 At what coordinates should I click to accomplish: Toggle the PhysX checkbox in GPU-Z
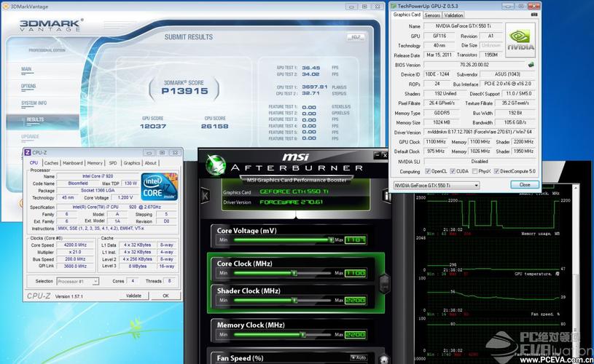coord(474,171)
